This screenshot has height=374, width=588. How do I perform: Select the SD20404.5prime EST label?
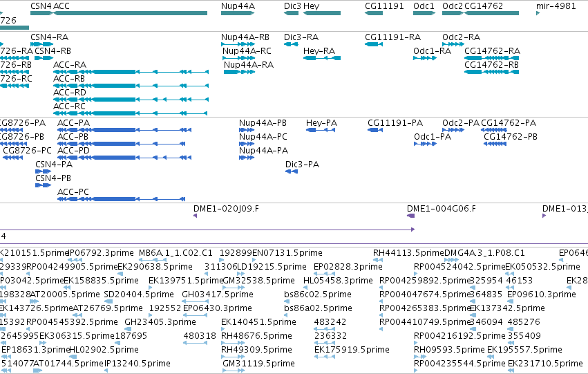tap(139, 294)
